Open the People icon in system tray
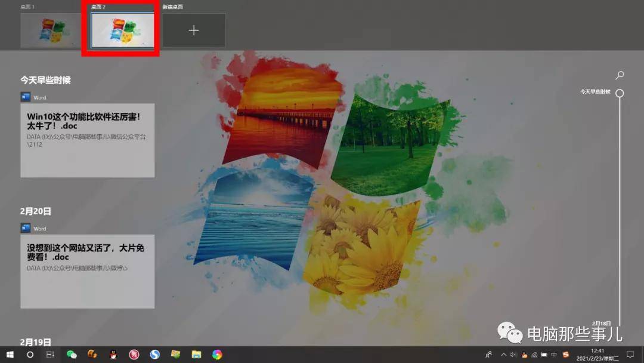 489,355
